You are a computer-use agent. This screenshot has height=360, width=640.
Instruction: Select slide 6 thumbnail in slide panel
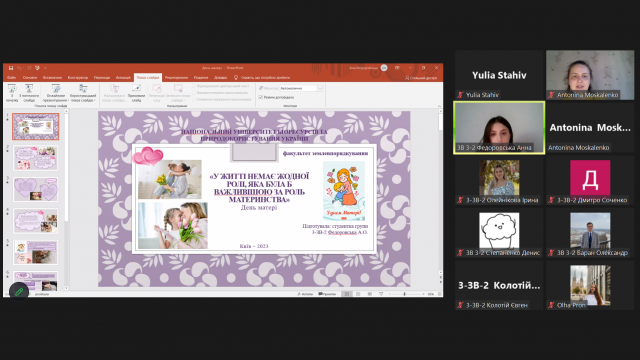pos(36,281)
